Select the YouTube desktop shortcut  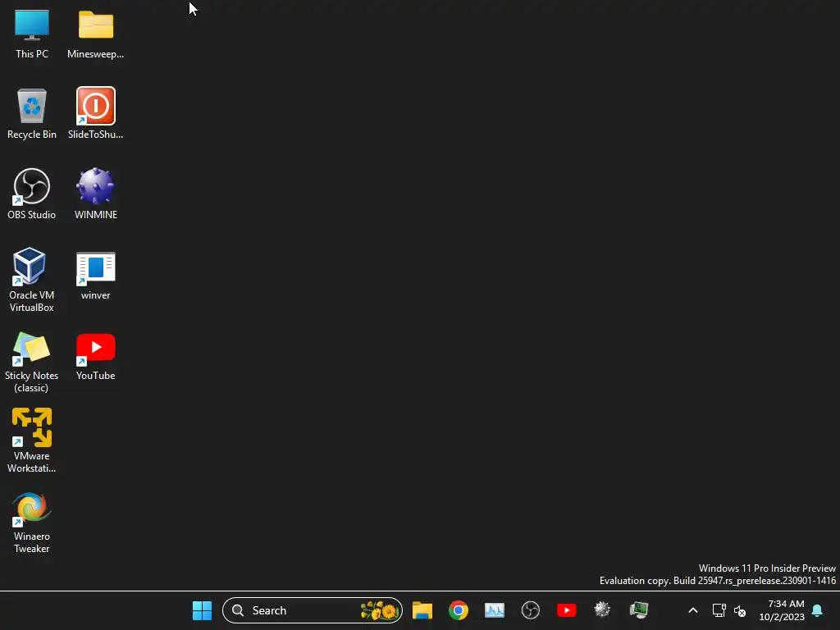95,357
